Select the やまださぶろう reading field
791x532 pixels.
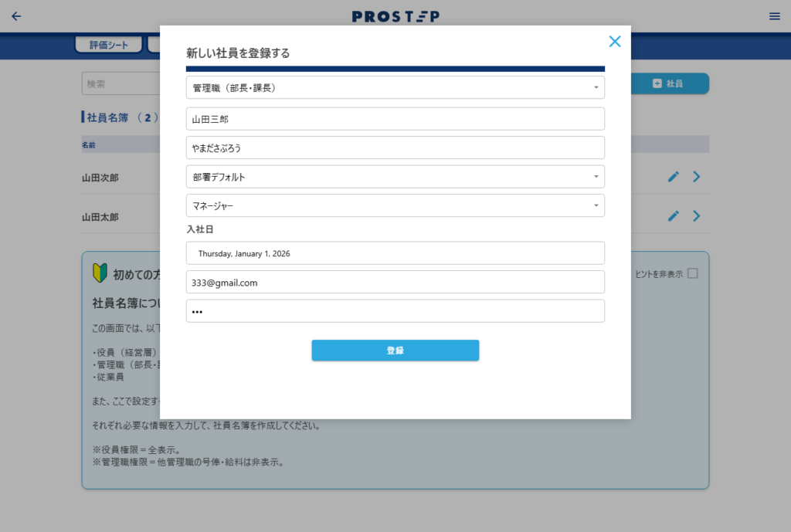395,147
